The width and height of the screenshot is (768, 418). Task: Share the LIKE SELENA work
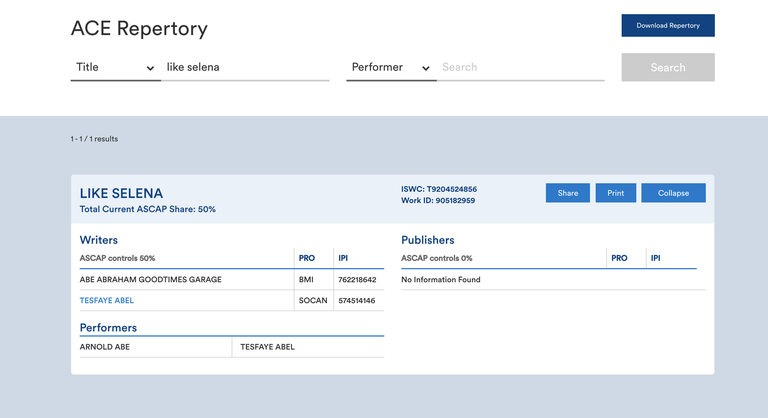(x=567, y=193)
